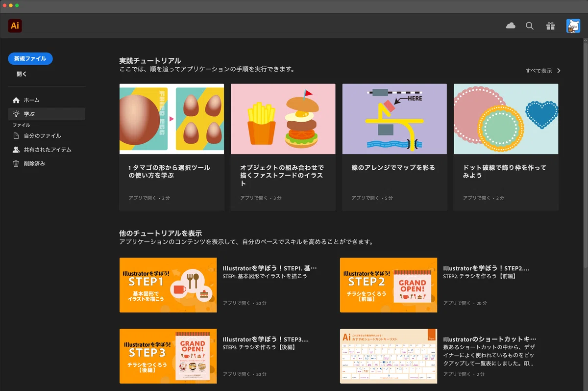Click title 1 タマゴの形から選択ツールの使い方を学ぶ
The width and height of the screenshot is (588, 391).
170,171
